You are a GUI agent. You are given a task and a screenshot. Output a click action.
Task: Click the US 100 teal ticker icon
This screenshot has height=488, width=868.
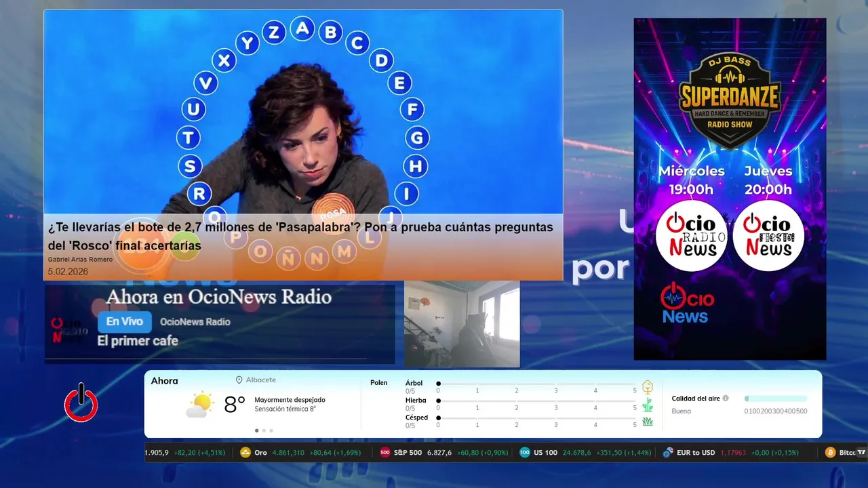525,452
